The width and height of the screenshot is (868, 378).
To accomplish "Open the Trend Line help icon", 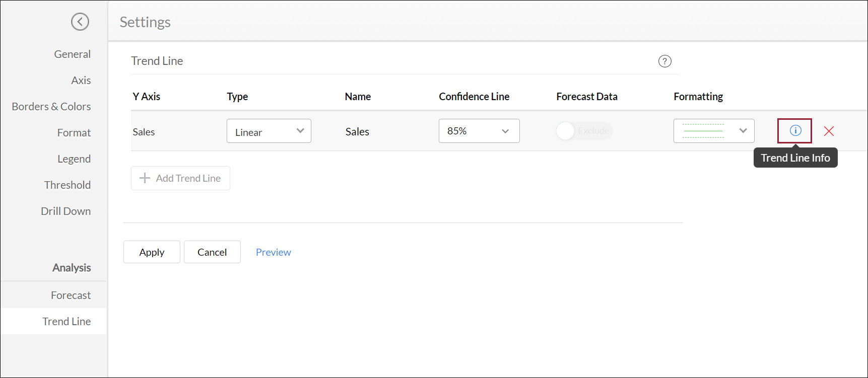I will click(x=664, y=61).
